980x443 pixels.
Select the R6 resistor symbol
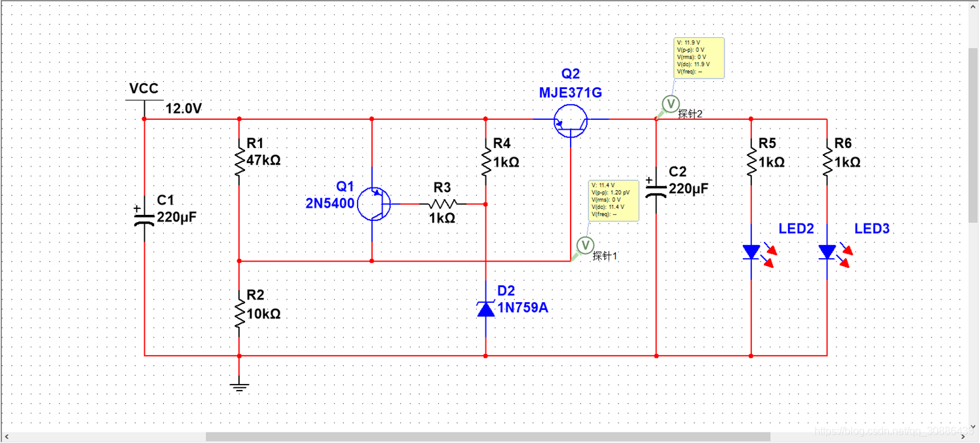pyautogui.click(x=827, y=161)
